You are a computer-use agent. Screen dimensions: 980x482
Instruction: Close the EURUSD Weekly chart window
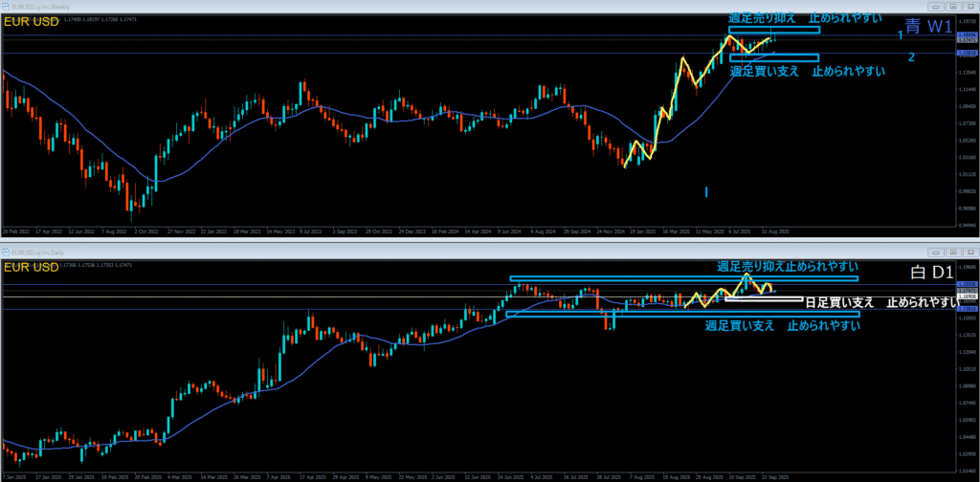(x=969, y=7)
